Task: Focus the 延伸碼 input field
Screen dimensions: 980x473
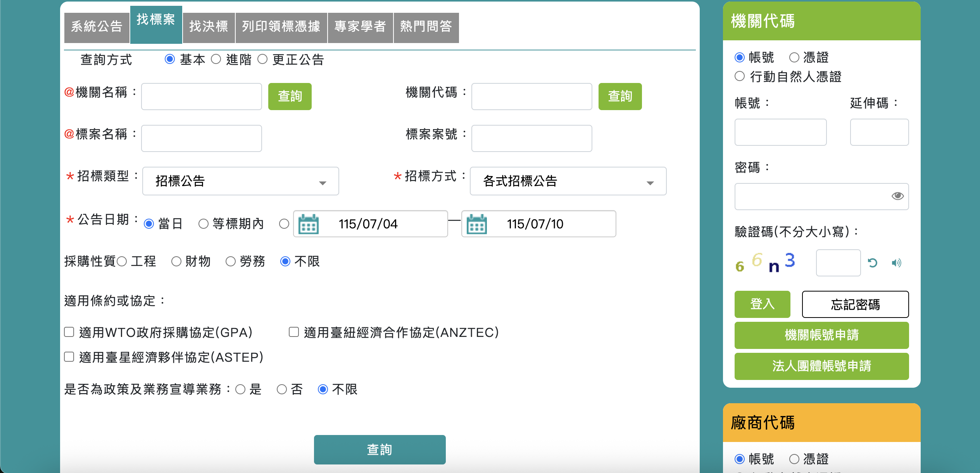Action: point(880,132)
